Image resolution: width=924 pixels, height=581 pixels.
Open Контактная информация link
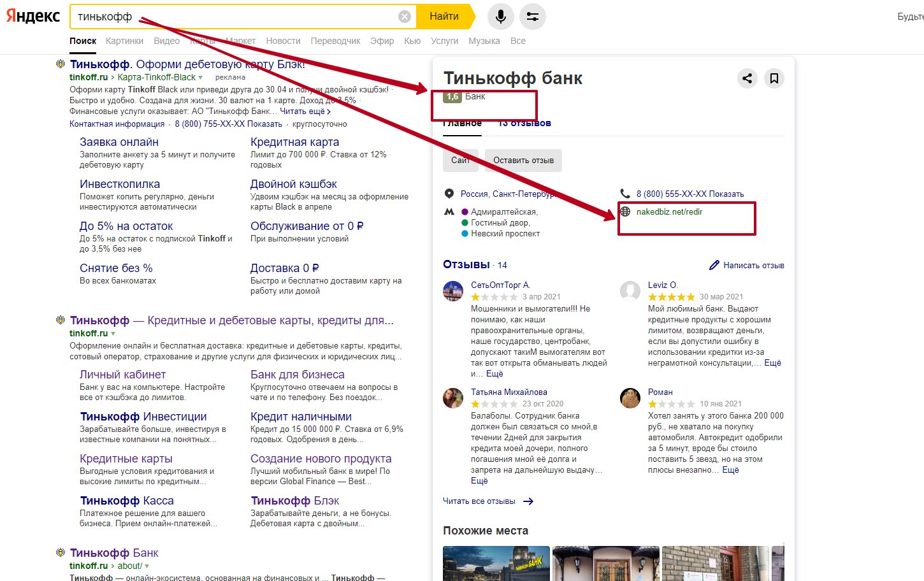click(x=117, y=124)
